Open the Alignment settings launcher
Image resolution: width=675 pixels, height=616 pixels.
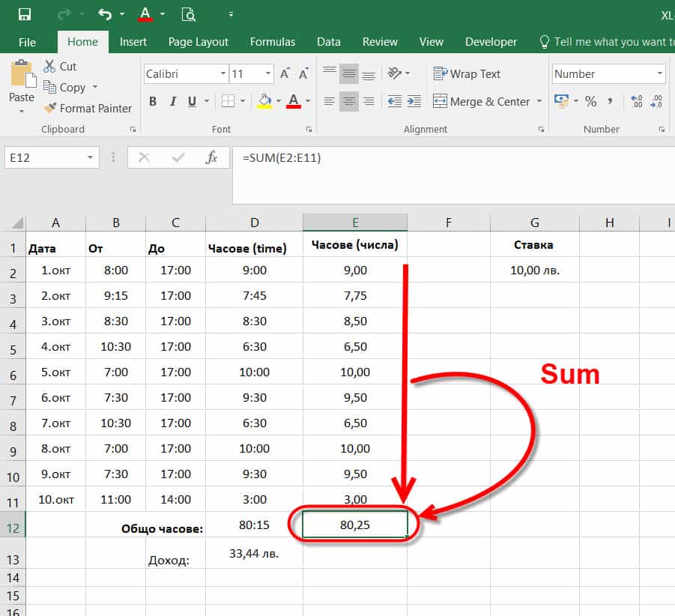[x=541, y=129]
